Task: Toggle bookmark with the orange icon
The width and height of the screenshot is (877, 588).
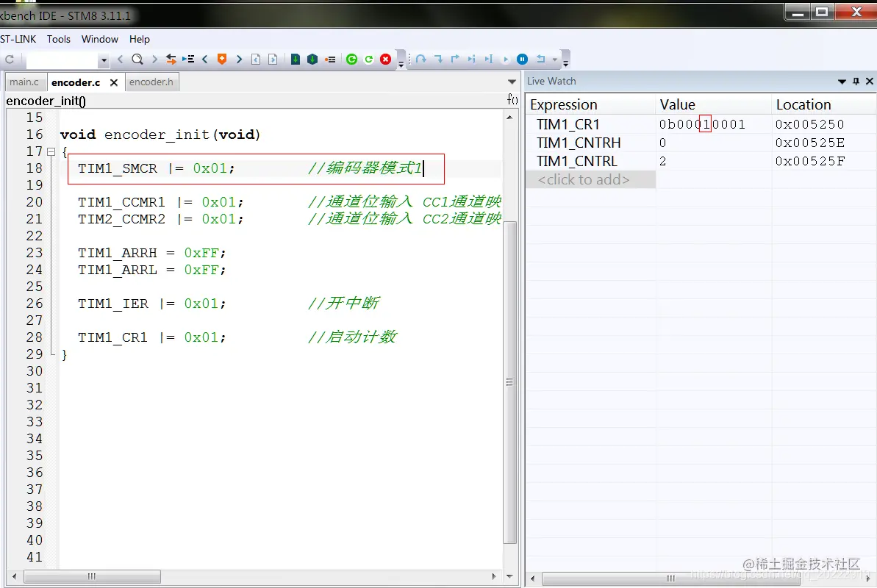Action: click(x=222, y=60)
